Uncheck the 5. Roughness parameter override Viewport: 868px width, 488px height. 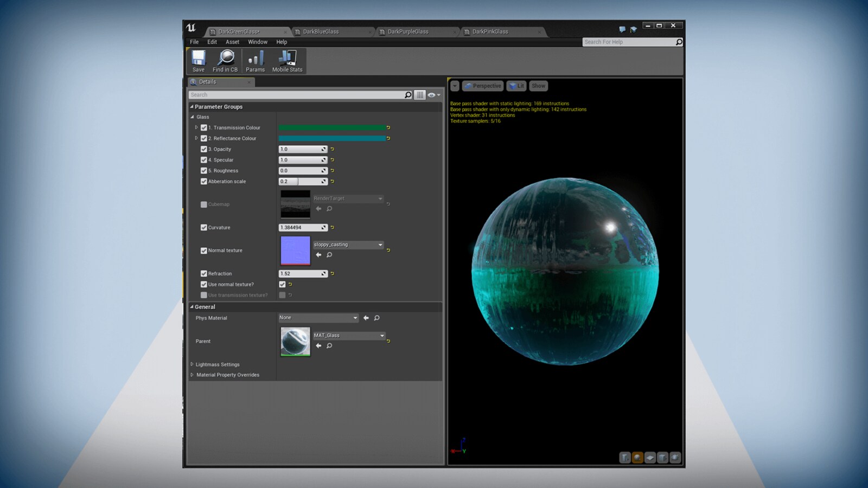[204, 170]
